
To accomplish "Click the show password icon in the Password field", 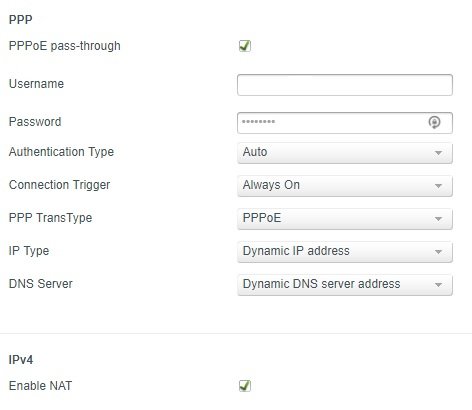I will click(434, 122).
